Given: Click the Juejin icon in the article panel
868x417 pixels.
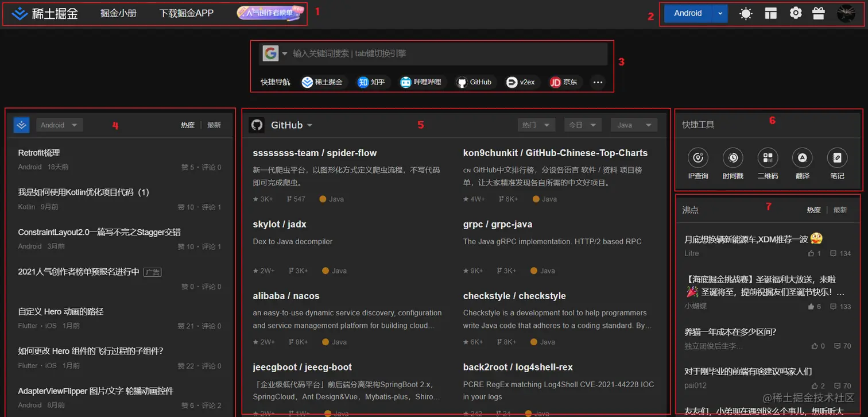Looking at the screenshot, I should 22,125.
